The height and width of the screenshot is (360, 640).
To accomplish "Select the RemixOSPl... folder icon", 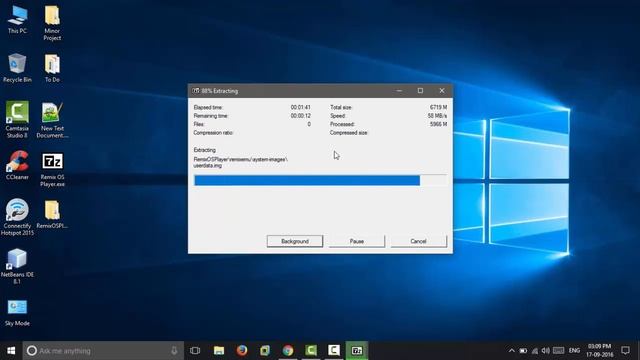I will 52,214.
